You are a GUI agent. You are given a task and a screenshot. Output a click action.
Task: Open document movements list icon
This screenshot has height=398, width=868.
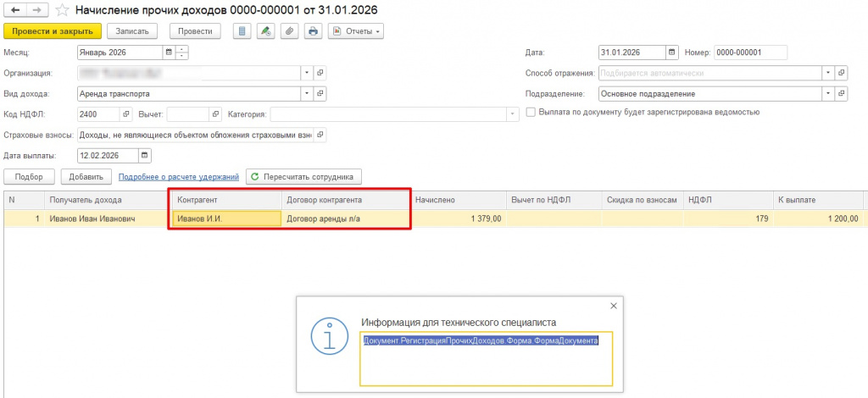click(242, 31)
